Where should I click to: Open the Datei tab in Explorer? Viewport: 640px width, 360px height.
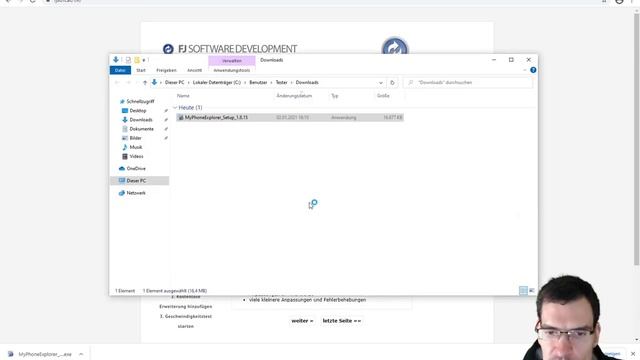[120, 70]
